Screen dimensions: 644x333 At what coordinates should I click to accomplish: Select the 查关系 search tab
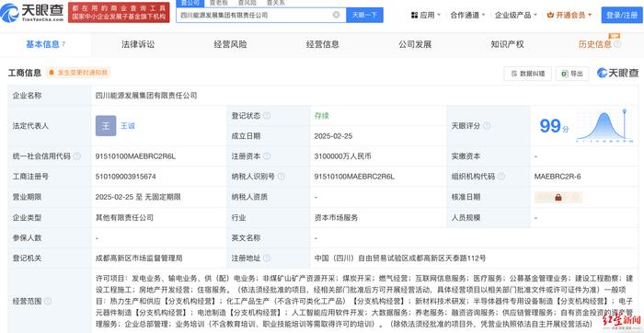pos(275,3)
